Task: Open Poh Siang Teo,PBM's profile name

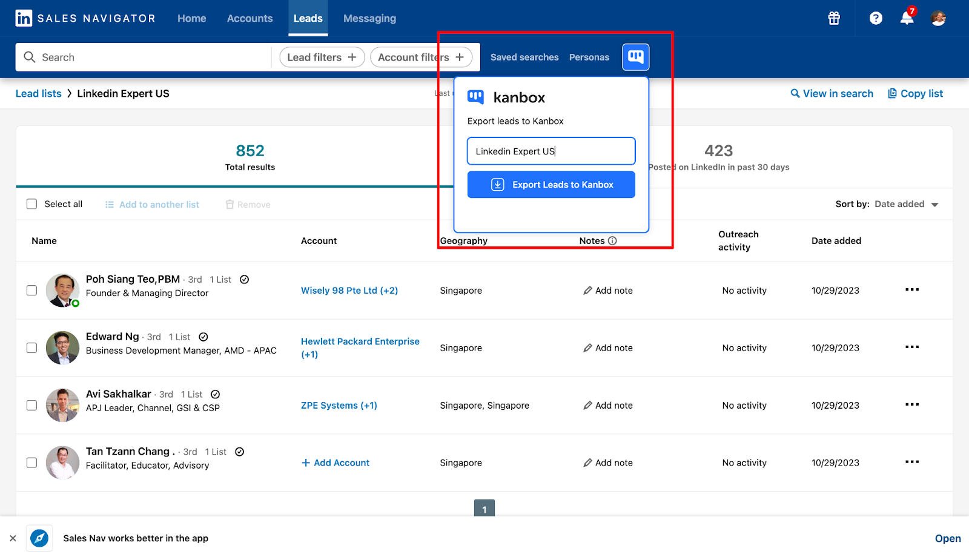Action: [133, 279]
